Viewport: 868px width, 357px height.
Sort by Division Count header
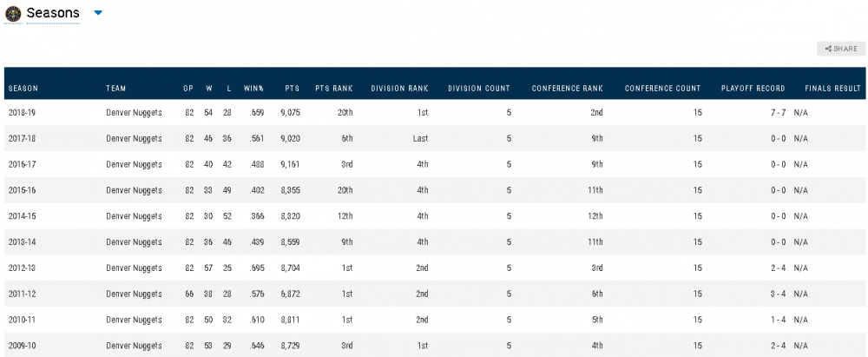coord(478,89)
